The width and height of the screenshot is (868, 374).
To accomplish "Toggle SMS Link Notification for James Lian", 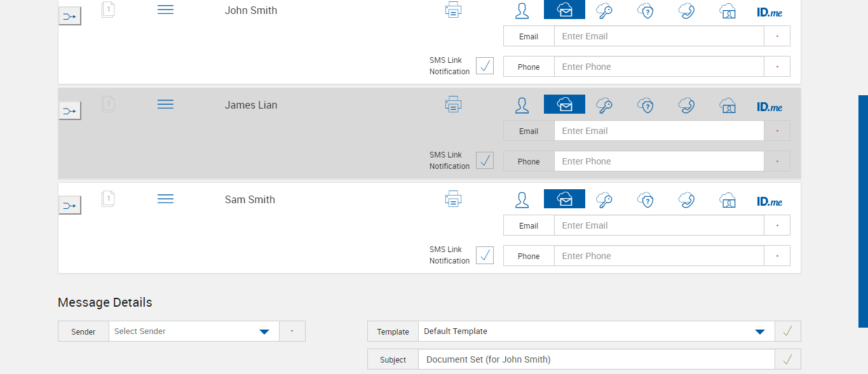I will (485, 160).
